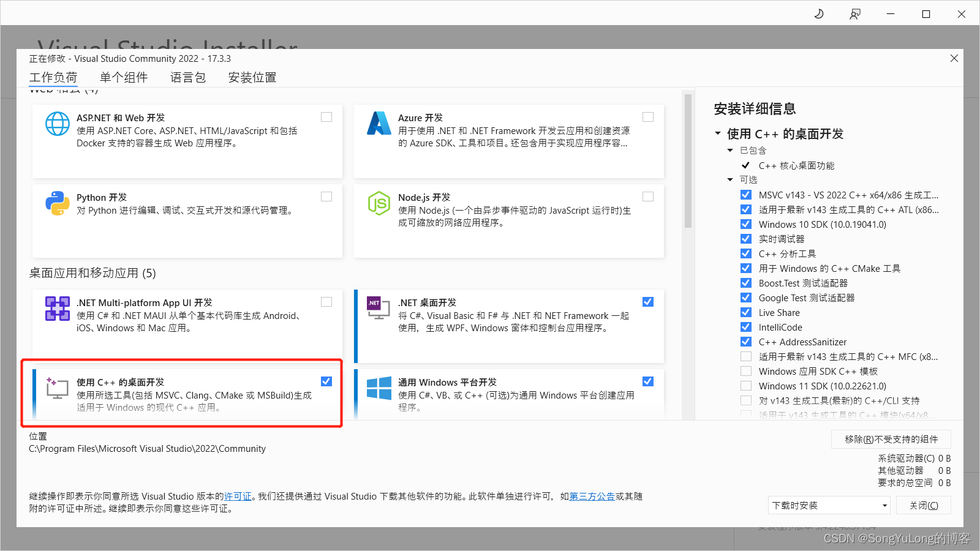Collapse the C++ desktop development details section
The height and width of the screenshot is (551, 980).
point(718,133)
